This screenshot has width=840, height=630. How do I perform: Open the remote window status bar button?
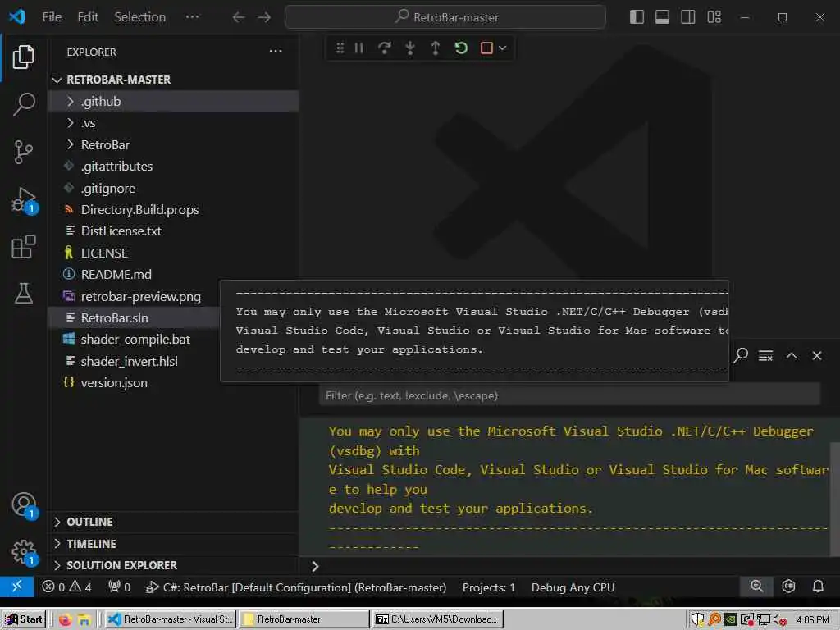point(16,587)
